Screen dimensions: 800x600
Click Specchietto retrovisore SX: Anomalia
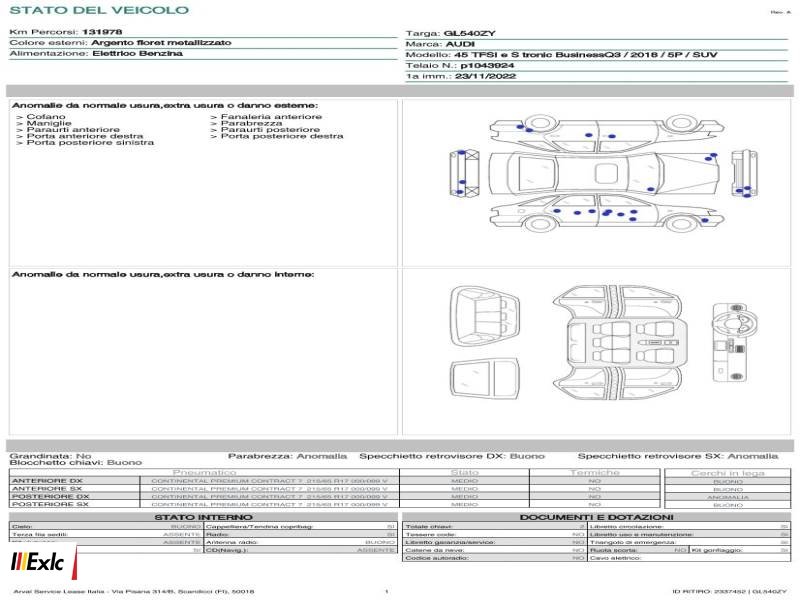(x=678, y=456)
